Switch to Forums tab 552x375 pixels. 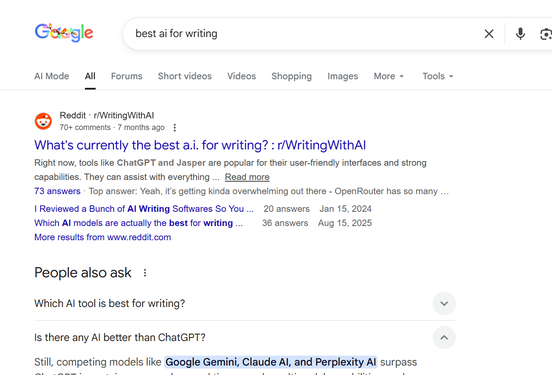tap(127, 76)
